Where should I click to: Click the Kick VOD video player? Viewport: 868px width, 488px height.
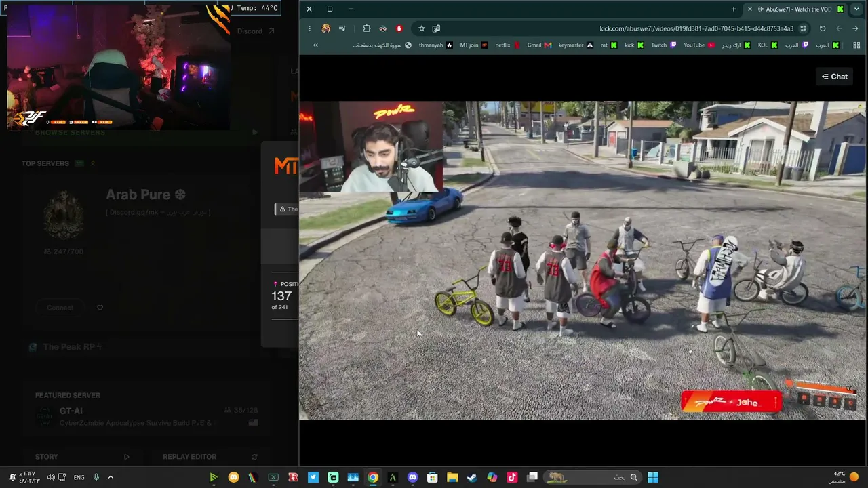(x=583, y=260)
